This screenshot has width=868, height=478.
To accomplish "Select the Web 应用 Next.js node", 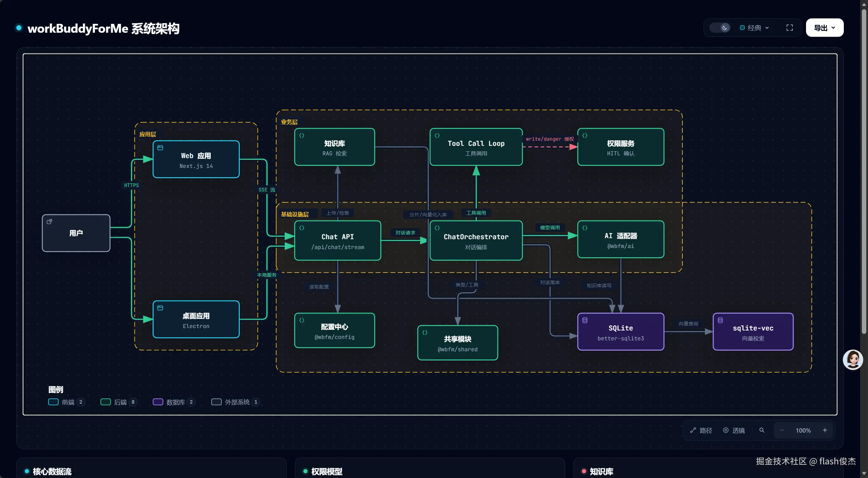I will [196, 159].
